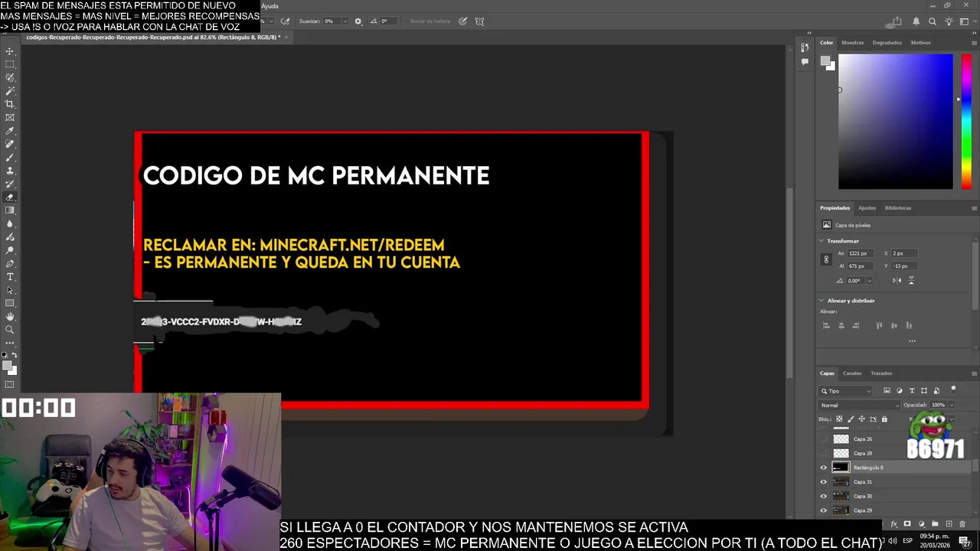The image size is (980, 551).
Task: Hide the Capa 29 layer
Action: [824, 510]
